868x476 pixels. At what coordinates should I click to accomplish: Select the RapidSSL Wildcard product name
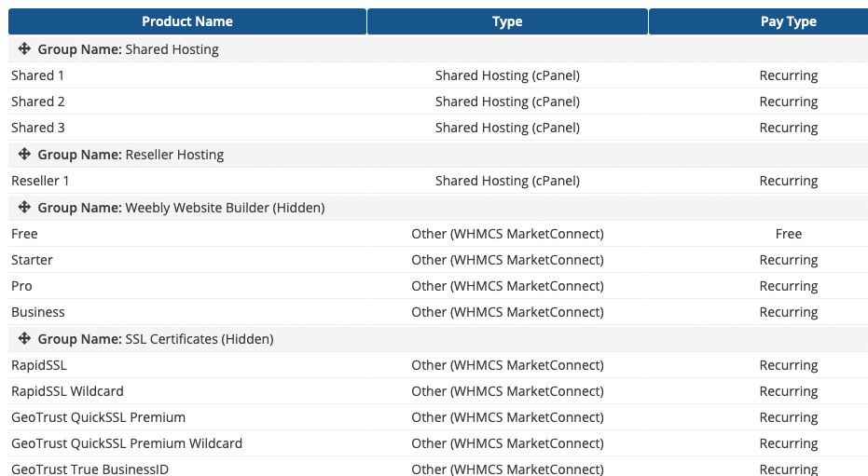coord(67,391)
